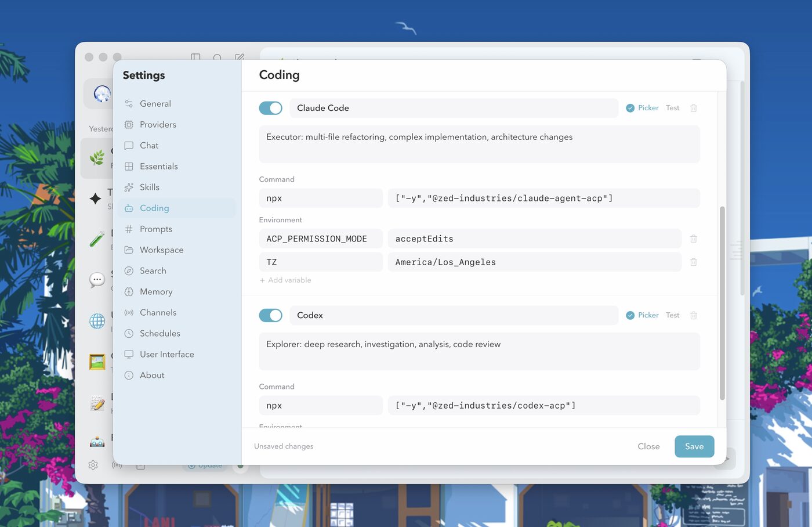Select the Channels settings section
This screenshot has width=812, height=527.
pos(158,312)
